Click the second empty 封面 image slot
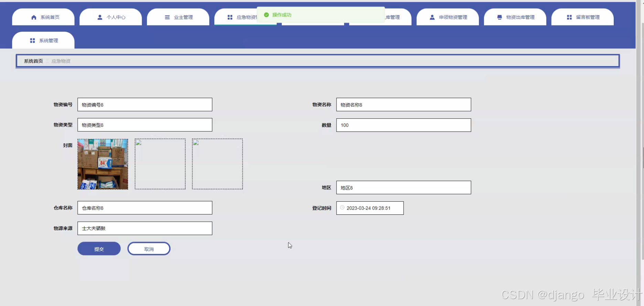This screenshot has height=306, width=644. click(x=160, y=164)
